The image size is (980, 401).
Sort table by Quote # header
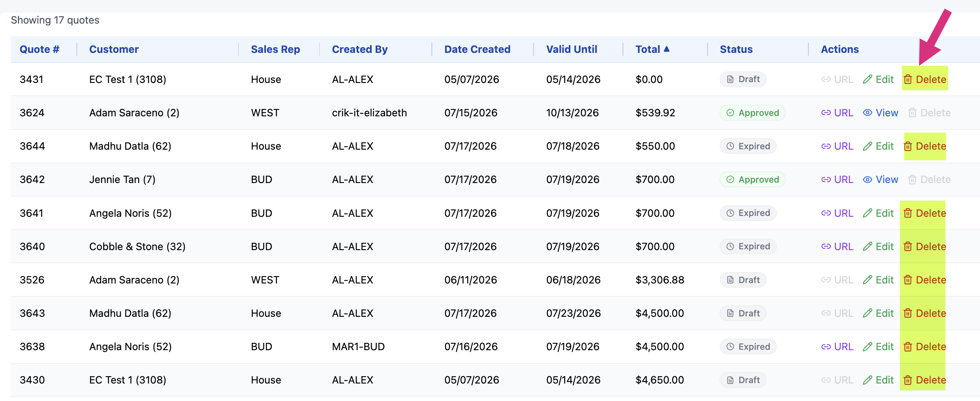(39, 49)
